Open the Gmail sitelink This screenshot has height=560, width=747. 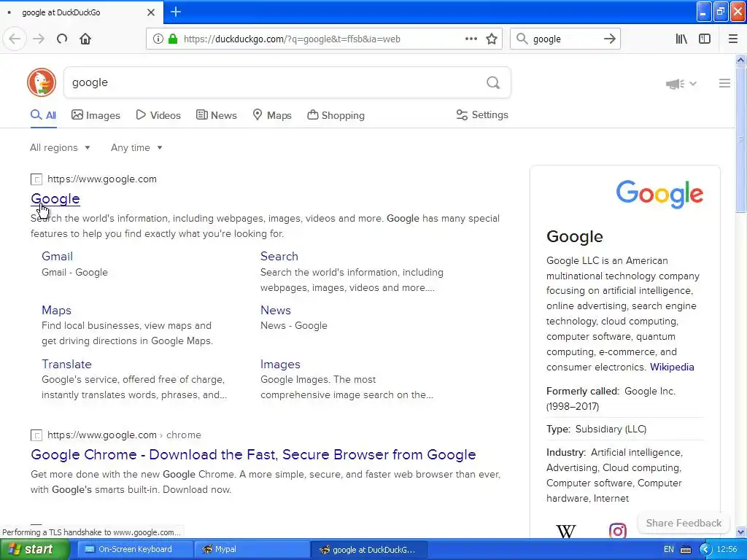[57, 256]
